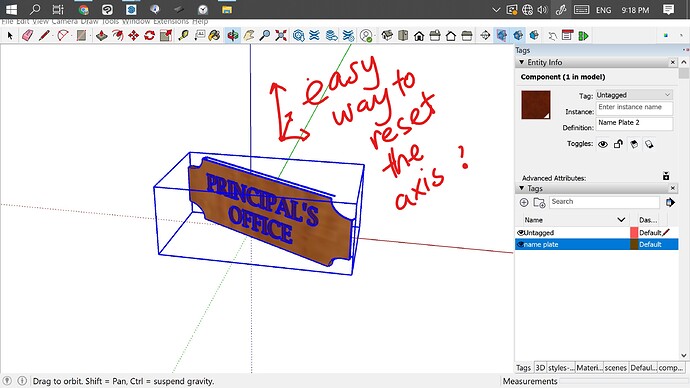690x388 pixels.
Task: Toggle the lock icon in Entity Info
Action: [618, 144]
